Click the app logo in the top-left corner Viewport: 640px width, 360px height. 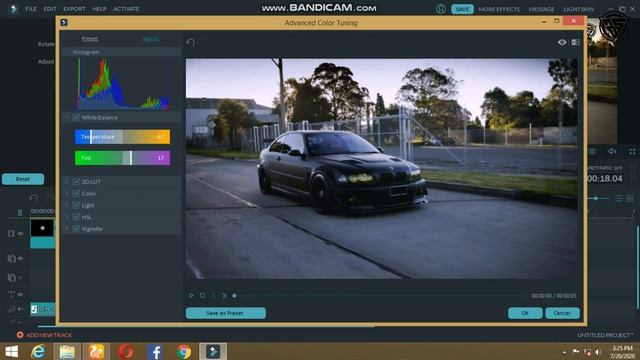[13, 9]
